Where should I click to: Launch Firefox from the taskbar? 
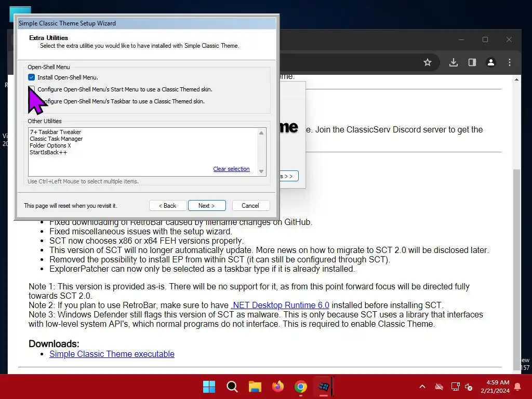[278, 387]
